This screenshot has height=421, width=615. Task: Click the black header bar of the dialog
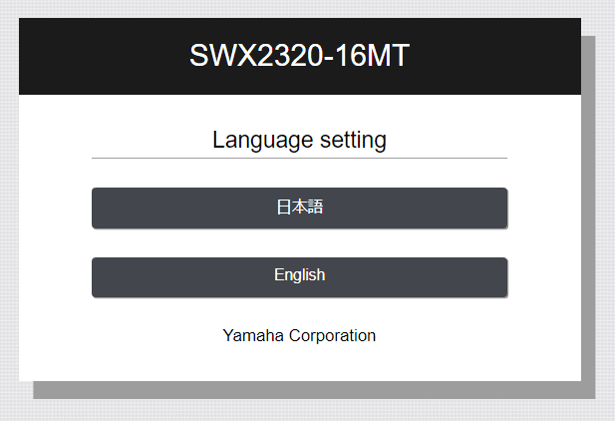(x=100, y=56)
